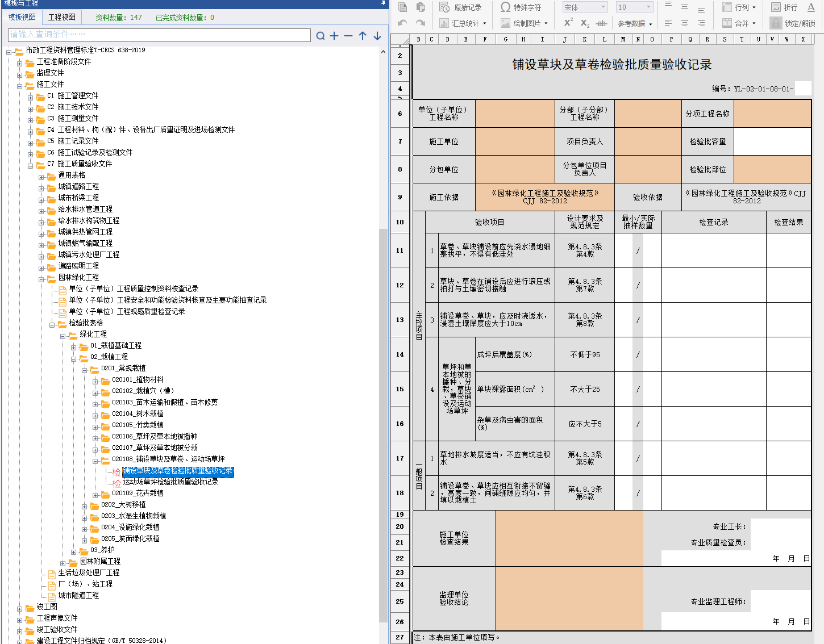
Task: Align text left
Action: [x=668, y=23]
